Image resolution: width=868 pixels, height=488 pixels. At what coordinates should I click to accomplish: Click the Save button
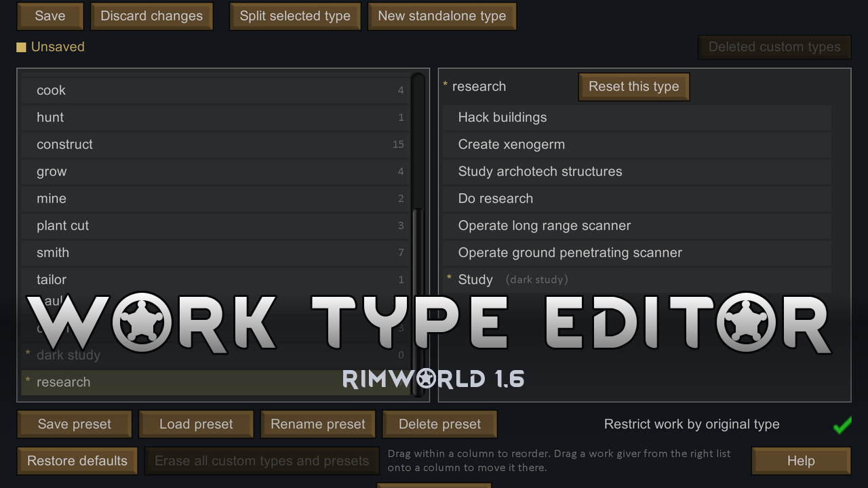point(50,16)
